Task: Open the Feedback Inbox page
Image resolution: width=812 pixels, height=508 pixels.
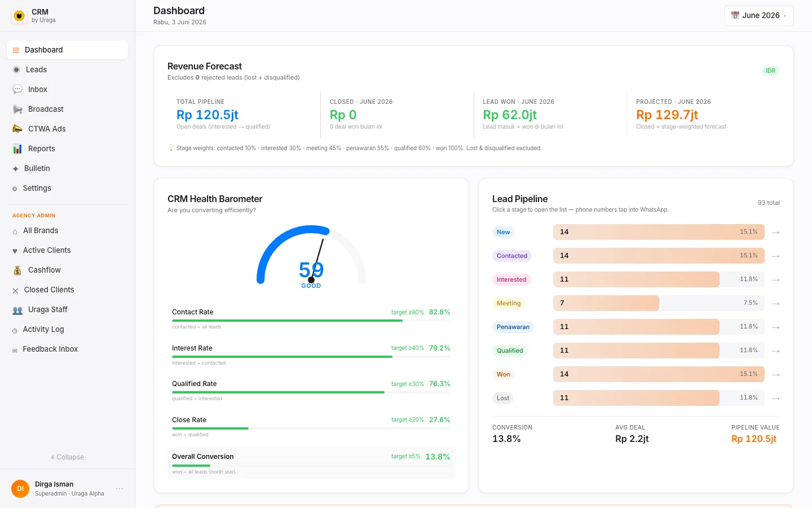Action: pyautogui.click(x=67, y=349)
